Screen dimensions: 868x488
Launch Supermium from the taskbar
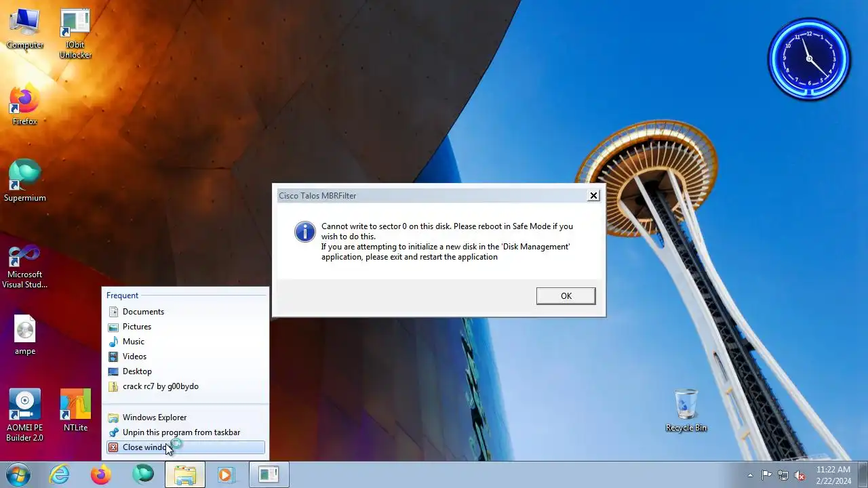[143, 474]
